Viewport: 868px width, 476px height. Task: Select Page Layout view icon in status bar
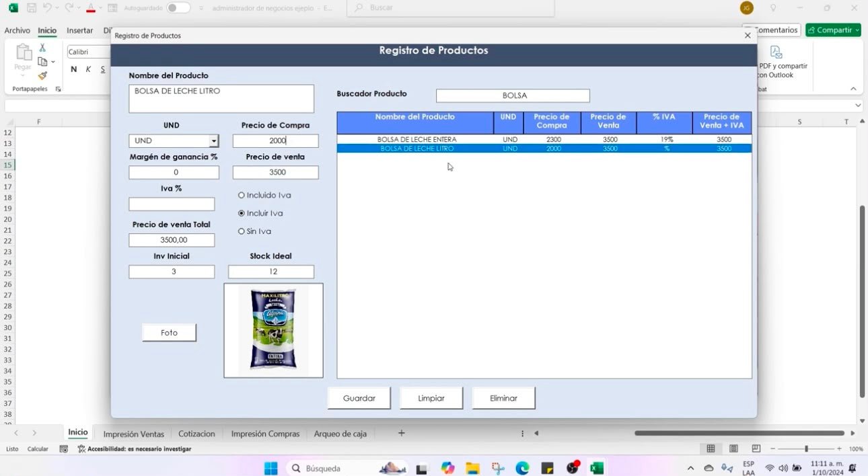[733, 448]
